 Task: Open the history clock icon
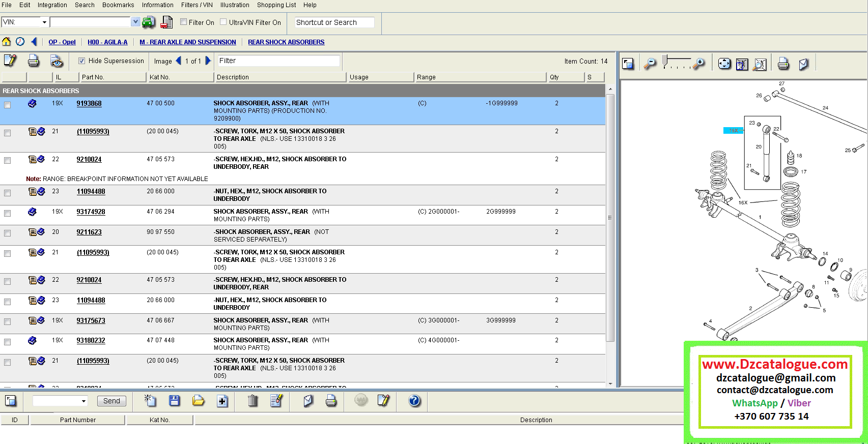click(x=20, y=42)
